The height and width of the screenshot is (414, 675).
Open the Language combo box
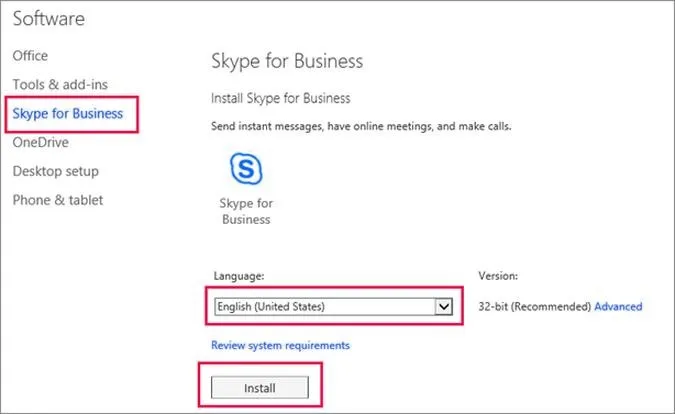(333, 307)
